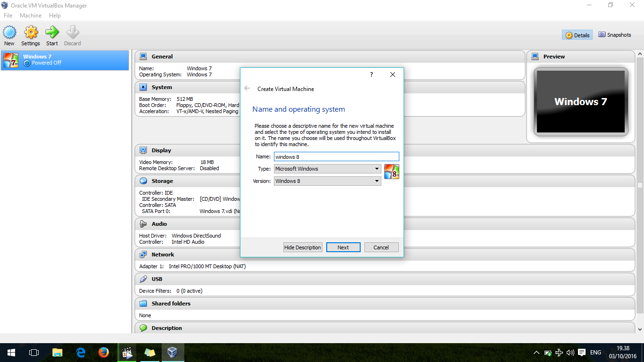
Task: Cancel the Create Virtual Machine dialog
Action: pos(381,247)
